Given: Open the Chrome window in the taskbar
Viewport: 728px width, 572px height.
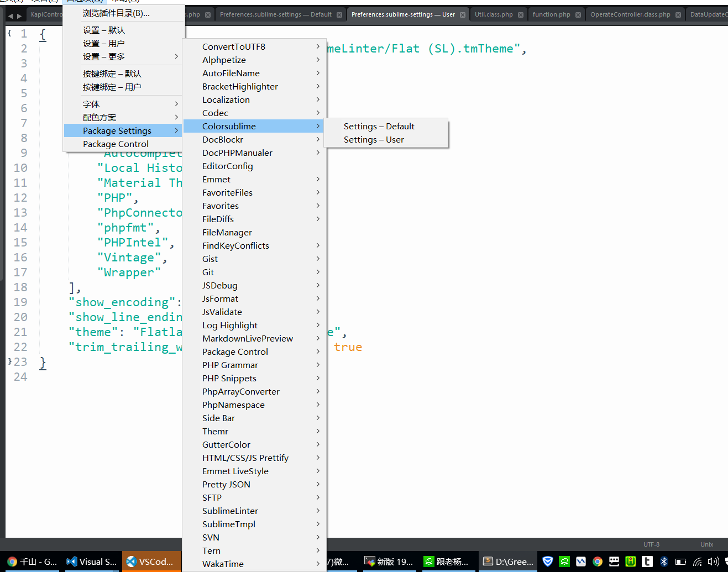Looking at the screenshot, I should pos(32,561).
